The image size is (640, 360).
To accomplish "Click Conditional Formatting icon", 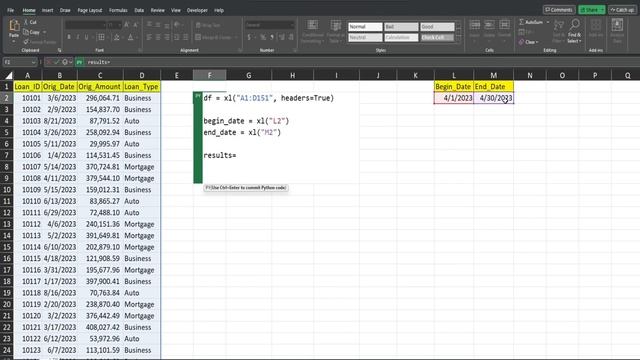I will coord(313,25).
